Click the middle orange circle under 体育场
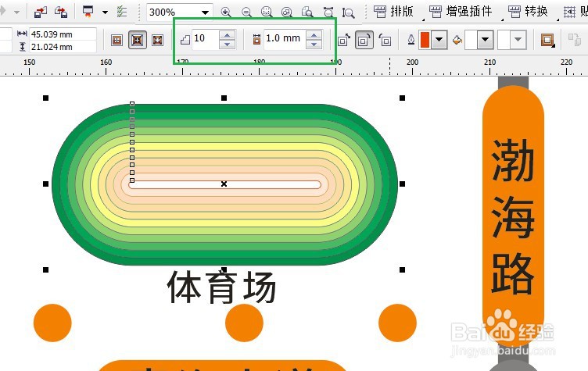The height and width of the screenshot is (371, 588). (244, 323)
